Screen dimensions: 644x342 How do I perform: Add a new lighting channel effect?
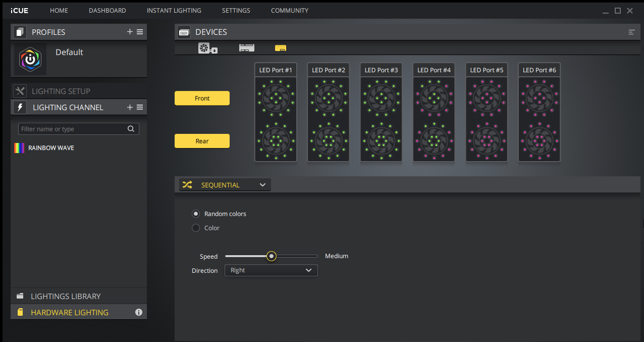click(130, 107)
